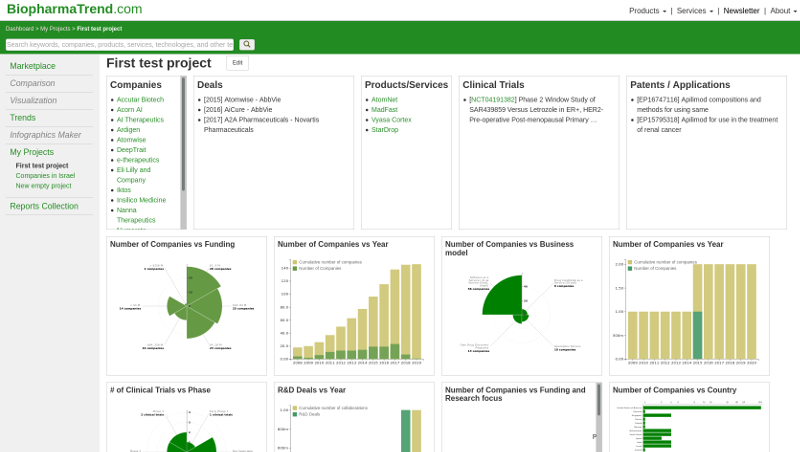Viewport: 800px width, 452px height.
Task: Click the Companies vs Country bar chart
Action: click(x=689, y=424)
